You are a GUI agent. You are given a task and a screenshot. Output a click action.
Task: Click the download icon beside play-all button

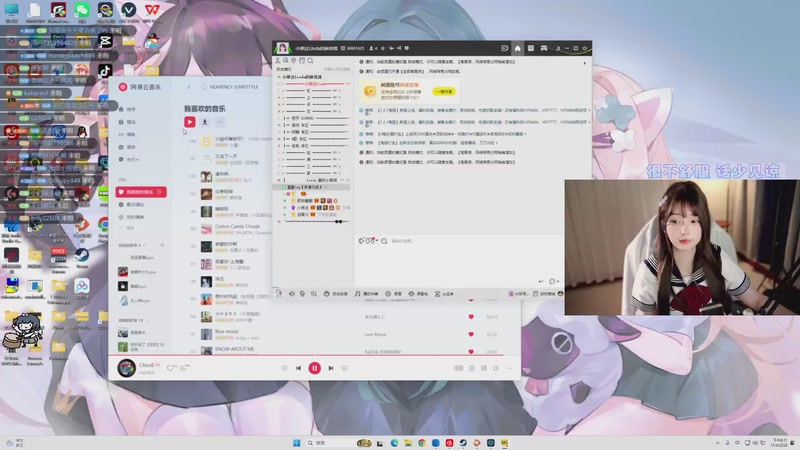[x=205, y=122]
